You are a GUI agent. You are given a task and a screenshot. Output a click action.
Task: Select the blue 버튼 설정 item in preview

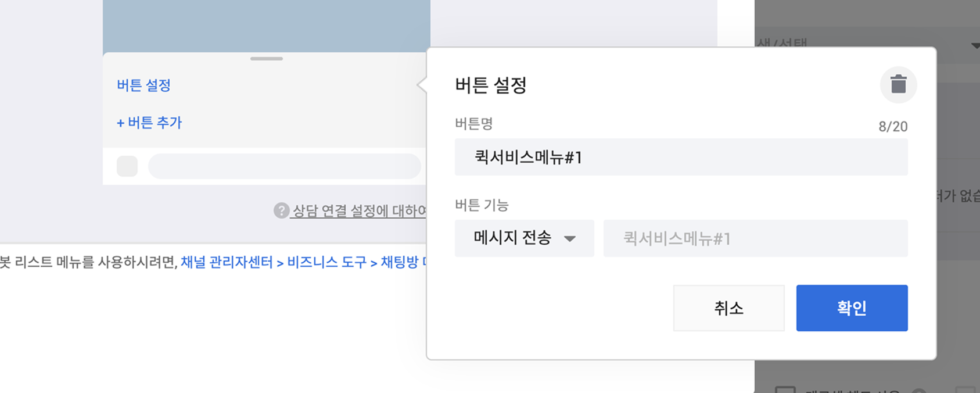(x=144, y=85)
